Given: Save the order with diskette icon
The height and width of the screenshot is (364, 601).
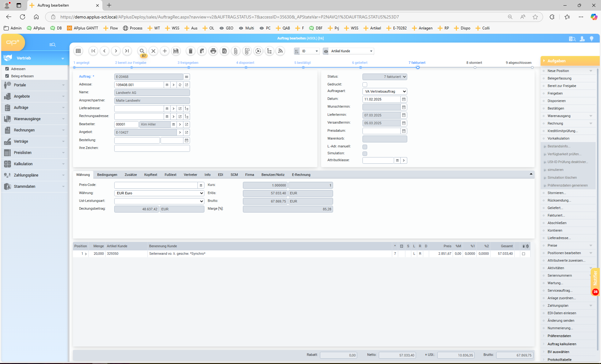Looking at the screenshot, I should [x=176, y=51].
